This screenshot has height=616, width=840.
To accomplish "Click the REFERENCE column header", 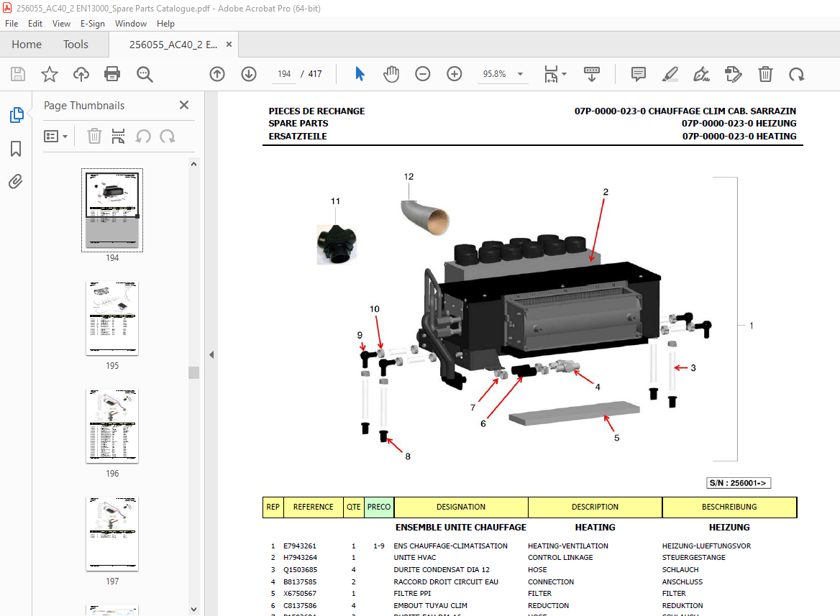I will (x=314, y=507).
